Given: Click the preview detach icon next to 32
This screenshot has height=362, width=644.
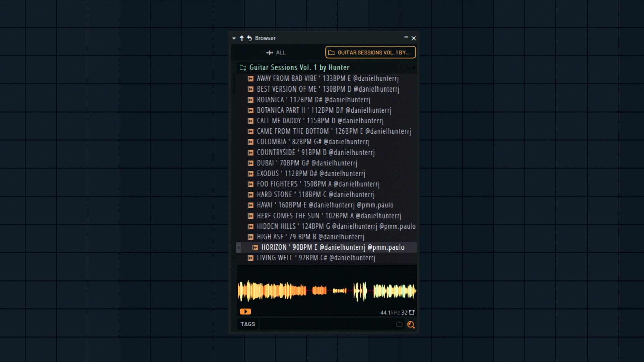Looking at the screenshot, I should point(412,312).
